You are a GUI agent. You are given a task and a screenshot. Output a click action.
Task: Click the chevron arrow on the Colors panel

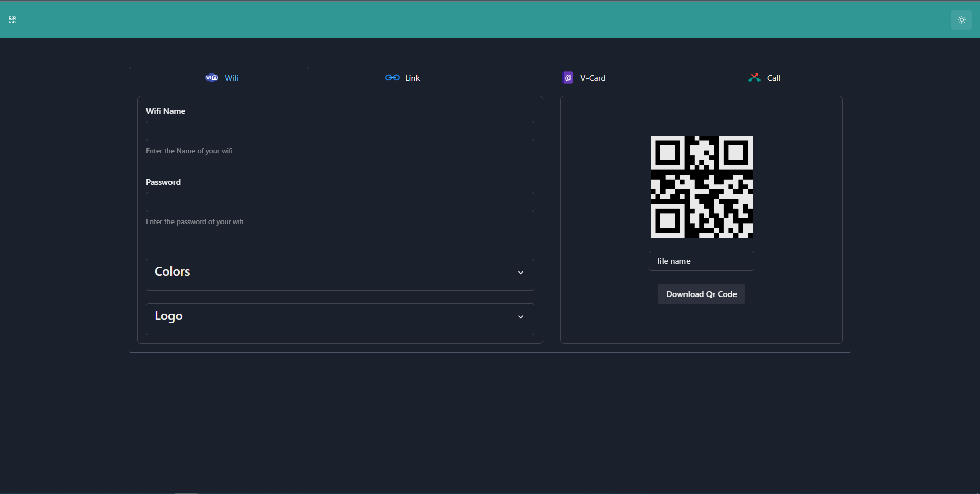[520, 273]
